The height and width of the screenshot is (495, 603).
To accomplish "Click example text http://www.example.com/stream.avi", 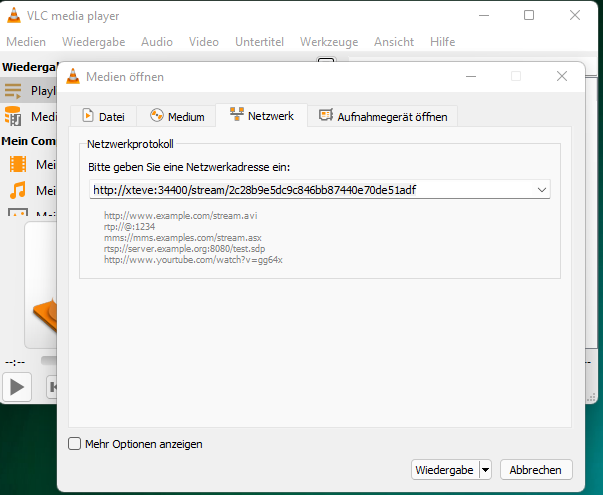I will (x=181, y=215).
